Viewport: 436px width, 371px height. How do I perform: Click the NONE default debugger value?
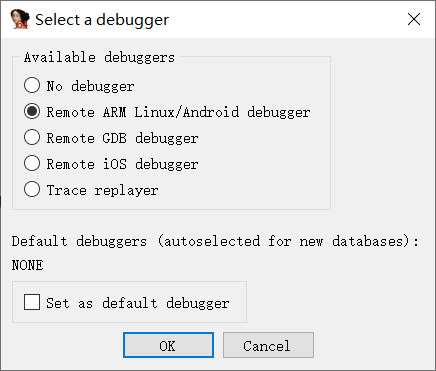tap(27, 265)
